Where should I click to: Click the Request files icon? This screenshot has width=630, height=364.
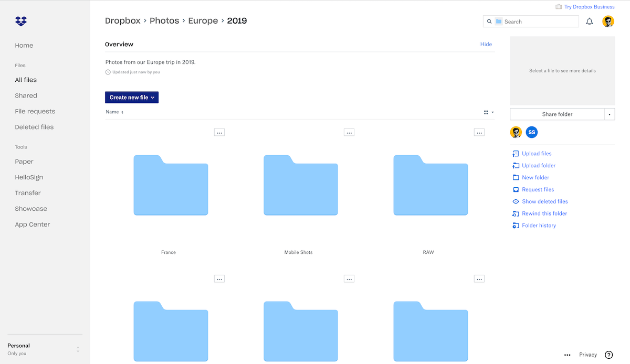516,189
